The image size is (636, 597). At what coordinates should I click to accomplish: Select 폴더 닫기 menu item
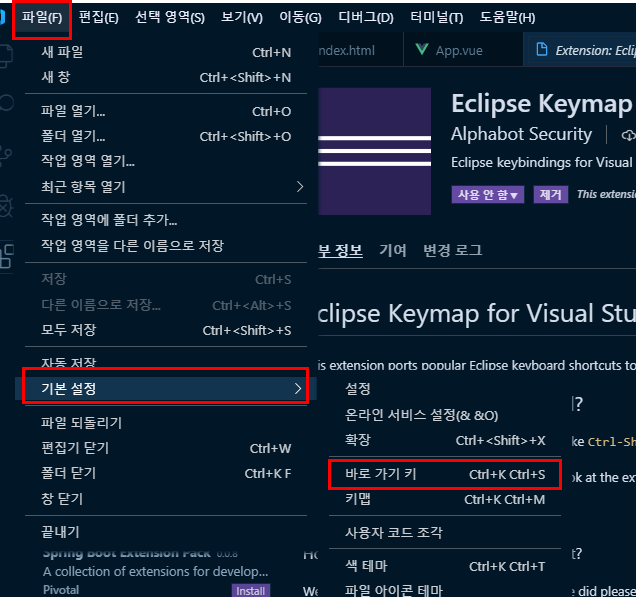[x=166, y=473]
